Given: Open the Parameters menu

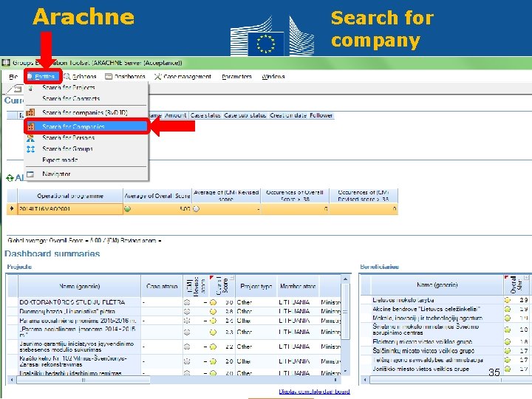Looking at the screenshot, I should coord(237,77).
